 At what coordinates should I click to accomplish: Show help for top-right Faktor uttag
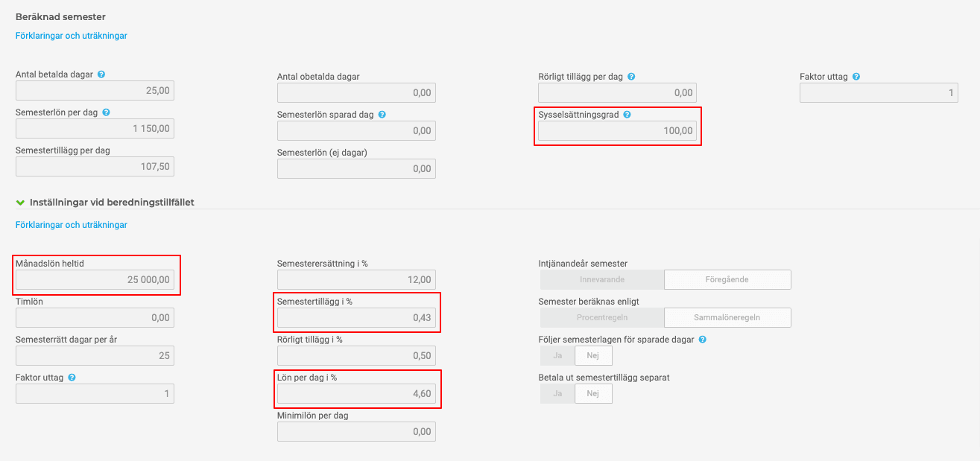click(856, 77)
